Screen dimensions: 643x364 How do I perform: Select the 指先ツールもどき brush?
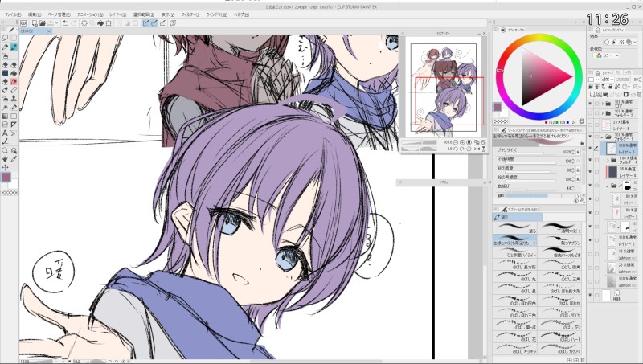[560, 252]
